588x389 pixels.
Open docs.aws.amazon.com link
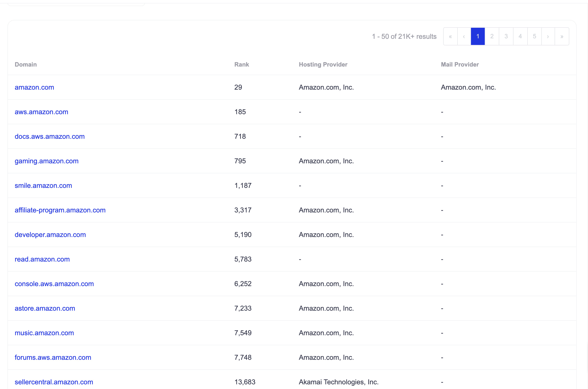pos(49,137)
